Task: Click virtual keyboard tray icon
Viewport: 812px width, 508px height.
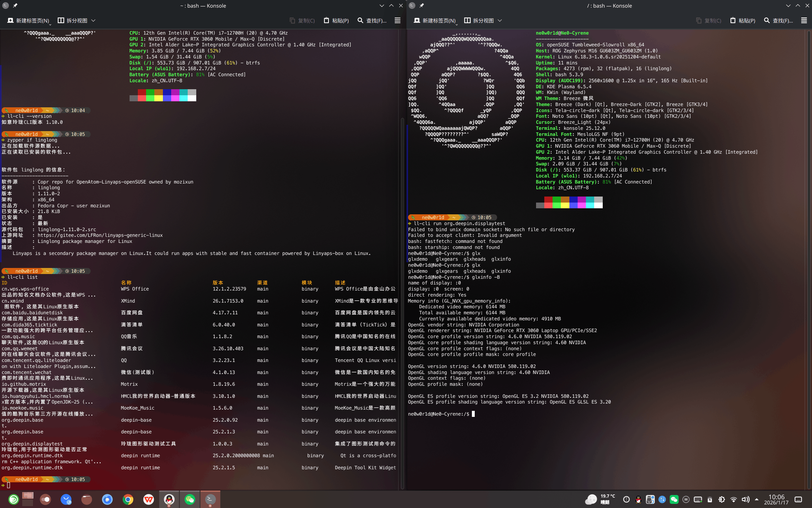Action: [698, 499]
